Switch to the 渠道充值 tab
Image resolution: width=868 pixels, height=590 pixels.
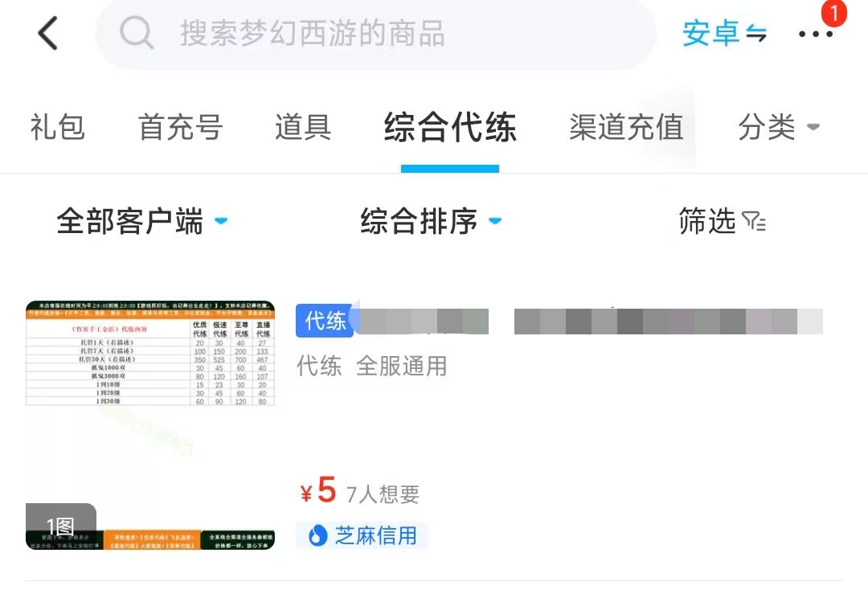(x=626, y=127)
